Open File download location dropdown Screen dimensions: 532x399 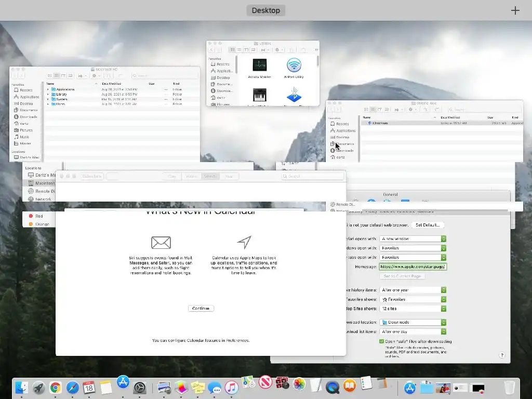tap(413, 322)
